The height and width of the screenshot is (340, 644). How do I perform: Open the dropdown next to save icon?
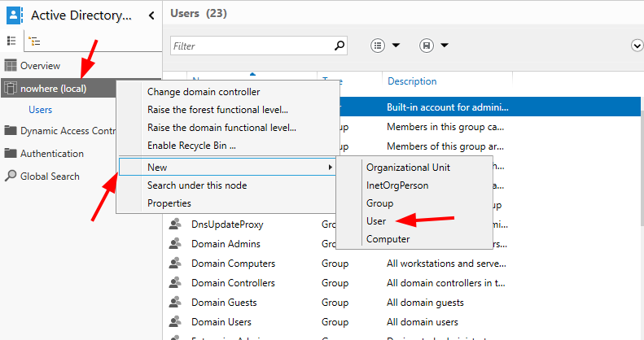(445, 45)
